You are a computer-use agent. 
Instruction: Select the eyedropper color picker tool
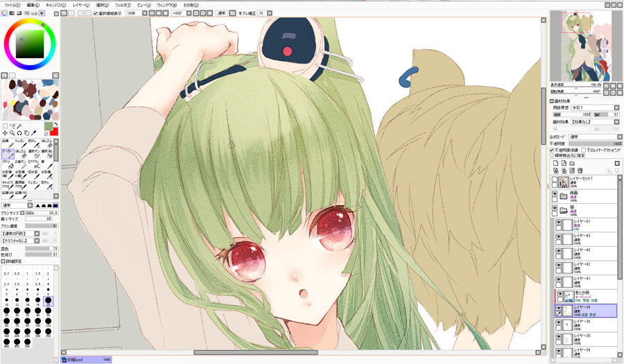[33, 133]
